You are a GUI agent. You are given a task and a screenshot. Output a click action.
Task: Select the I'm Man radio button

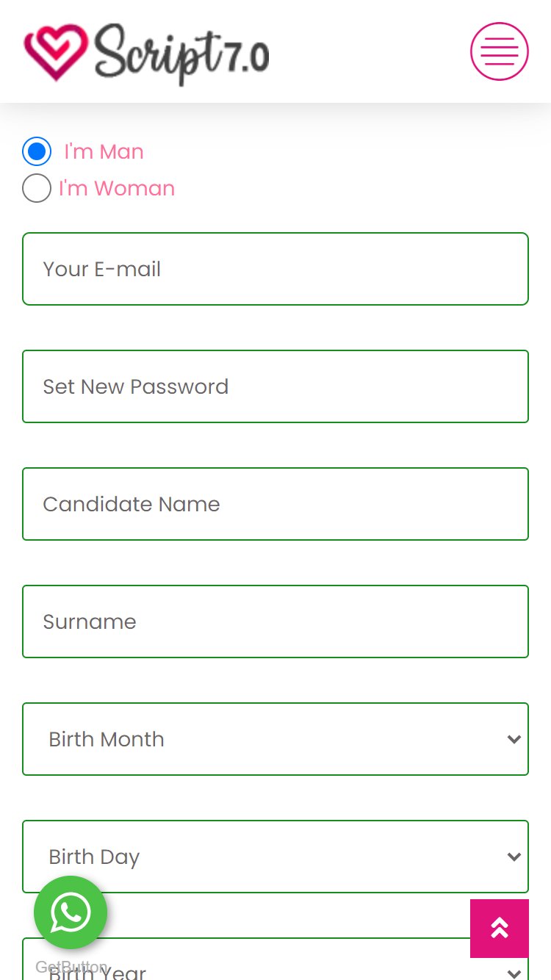[x=37, y=151]
